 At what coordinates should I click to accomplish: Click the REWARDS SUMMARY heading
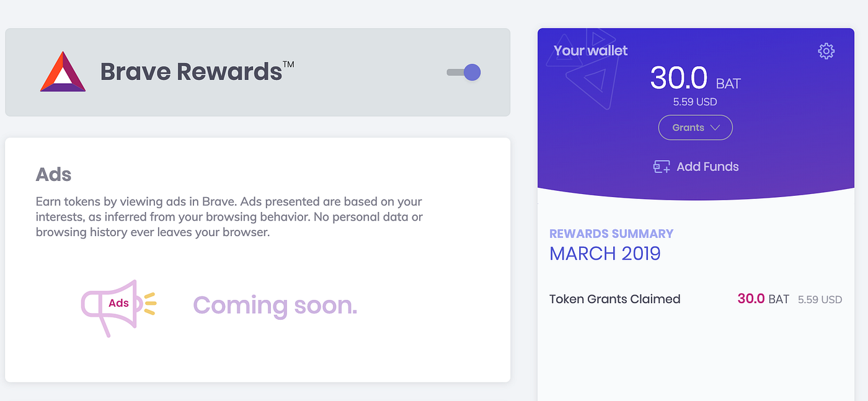(x=611, y=234)
